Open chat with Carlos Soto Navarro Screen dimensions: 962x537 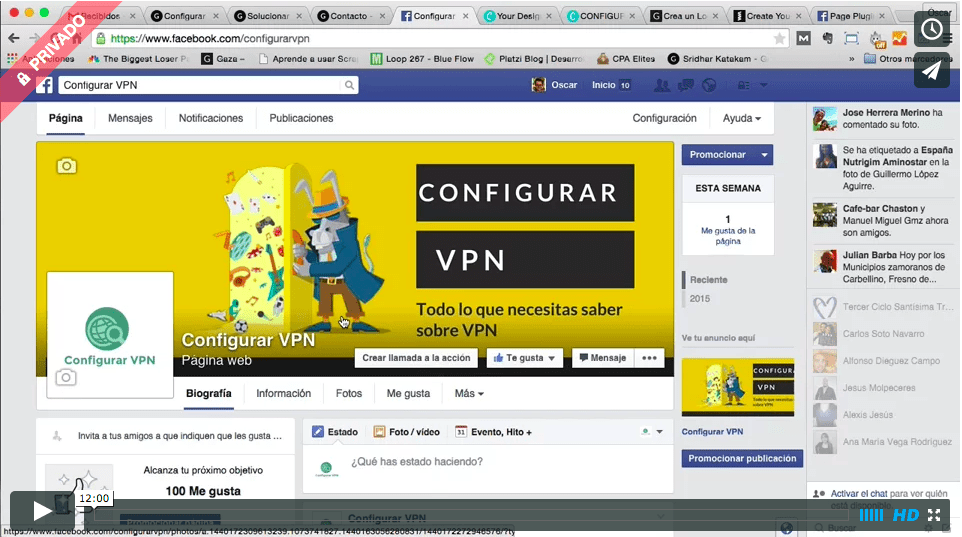[881, 334]
